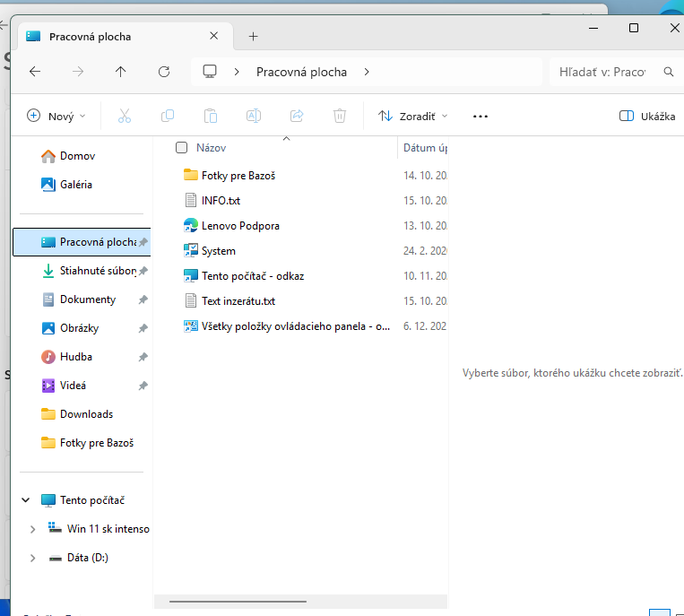684x616 pixels.
Task: Open Dokumenty in the sidebar
Action: click(82, 299)
